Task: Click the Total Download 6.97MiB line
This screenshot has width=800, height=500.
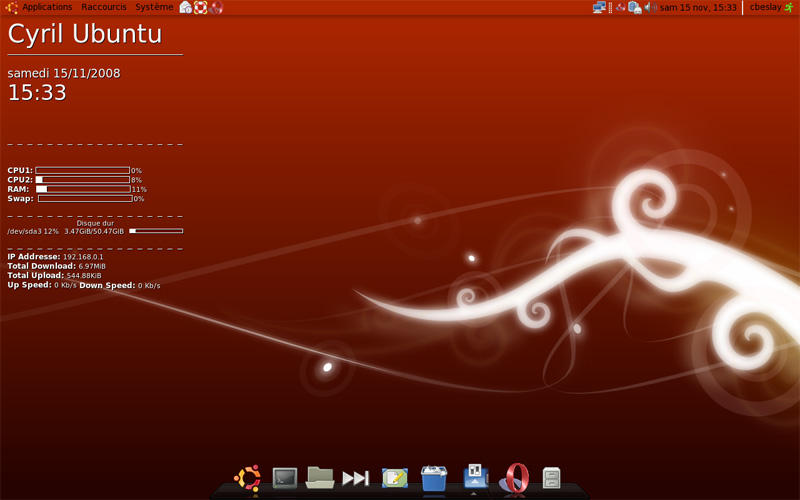Action: [57, 266]
